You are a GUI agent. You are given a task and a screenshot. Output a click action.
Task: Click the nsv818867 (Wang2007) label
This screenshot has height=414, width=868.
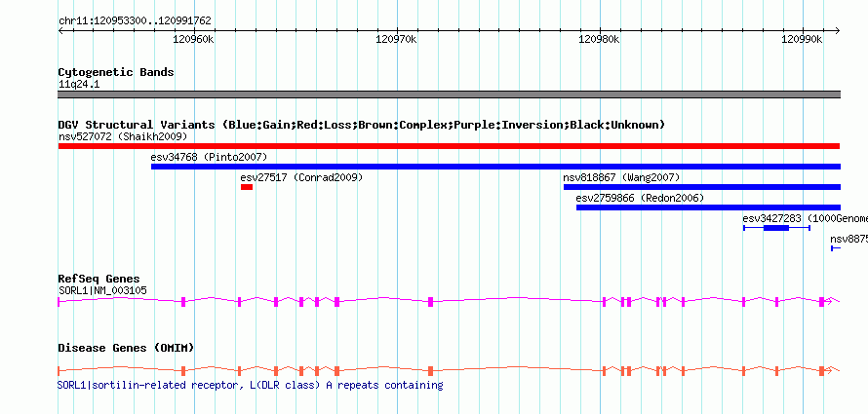[x=621, y=177]
